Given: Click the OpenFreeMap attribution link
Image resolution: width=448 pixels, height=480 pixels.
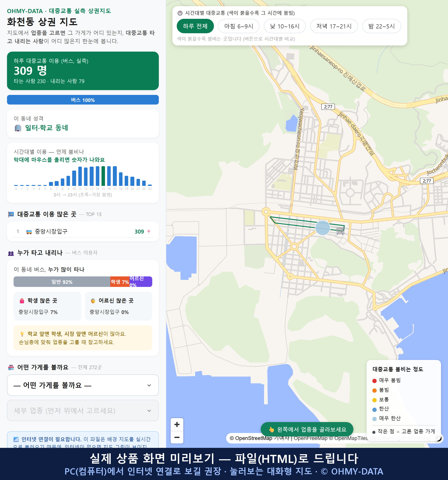Looking at the screenshot, I should click(311, 438).
